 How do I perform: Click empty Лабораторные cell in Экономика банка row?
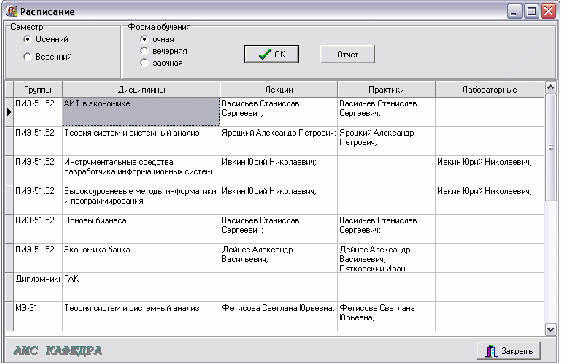pyautogui.click(x=489, y=258)
